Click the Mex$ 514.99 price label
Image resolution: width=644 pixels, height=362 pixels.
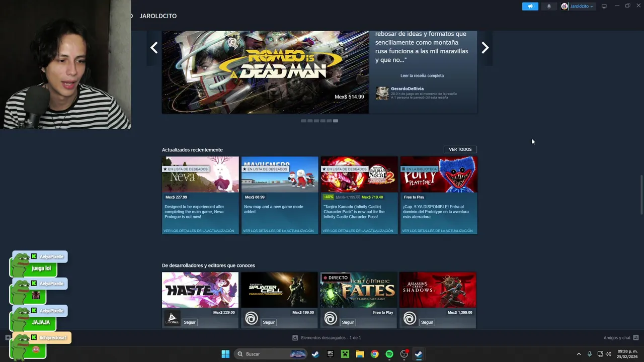click(349, 97)
